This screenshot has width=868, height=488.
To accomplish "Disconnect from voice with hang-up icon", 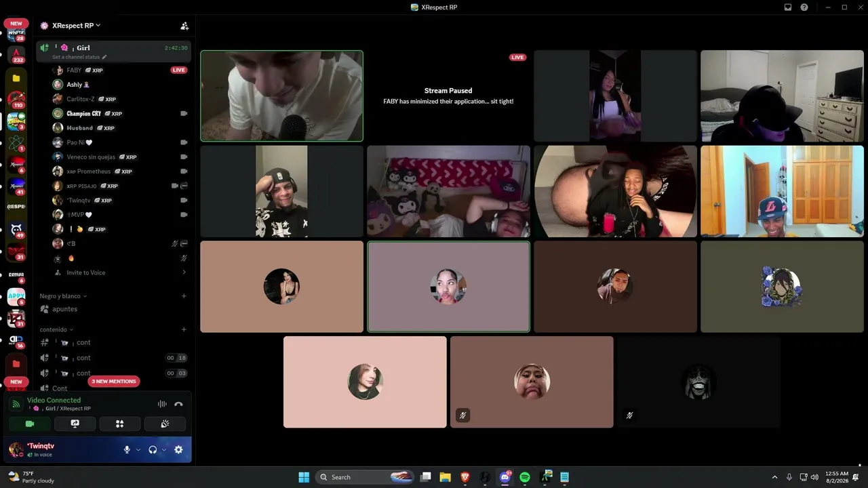I will click(178, 404).
